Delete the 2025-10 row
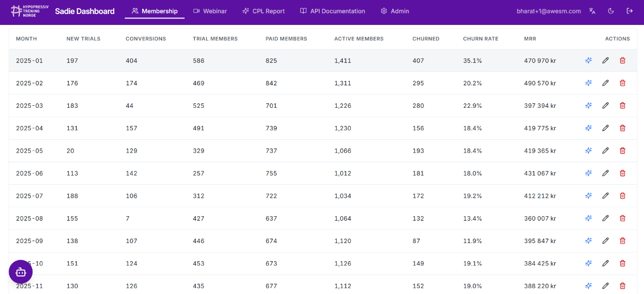644x294 pixels. 623,263
